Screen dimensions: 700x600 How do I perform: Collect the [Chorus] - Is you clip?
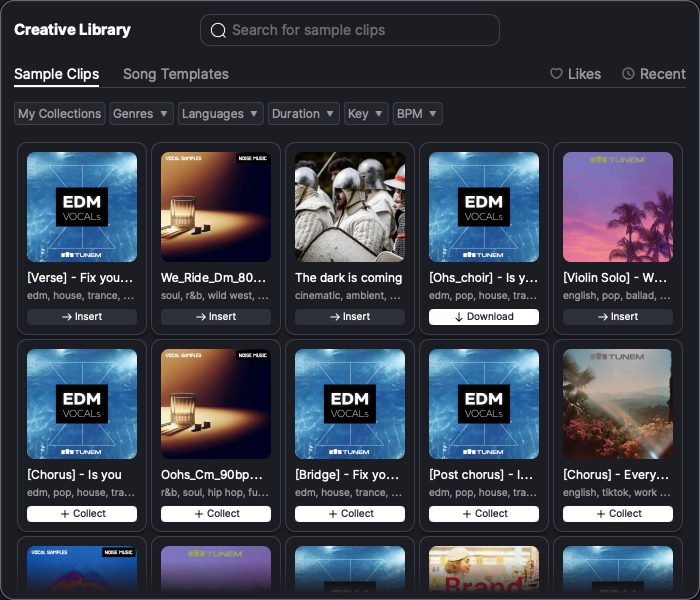coord(82,513)
